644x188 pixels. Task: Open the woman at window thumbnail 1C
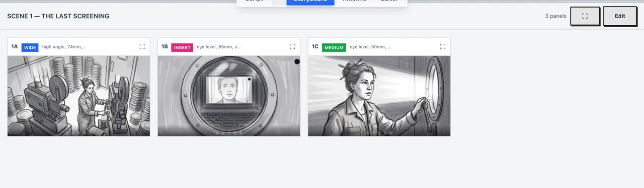click(379, 96)
